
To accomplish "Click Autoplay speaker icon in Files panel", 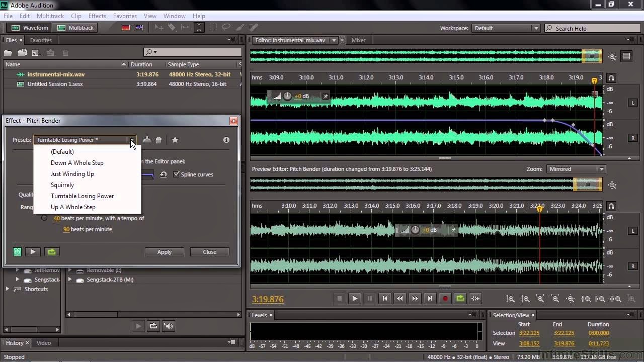I will coord(169,326).
